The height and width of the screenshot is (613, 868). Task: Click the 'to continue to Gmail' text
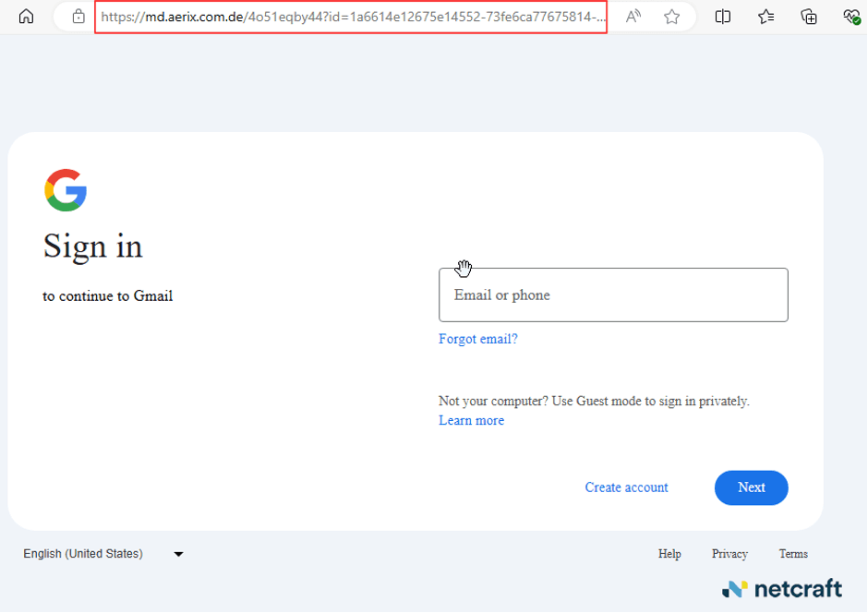coord(107,296)
